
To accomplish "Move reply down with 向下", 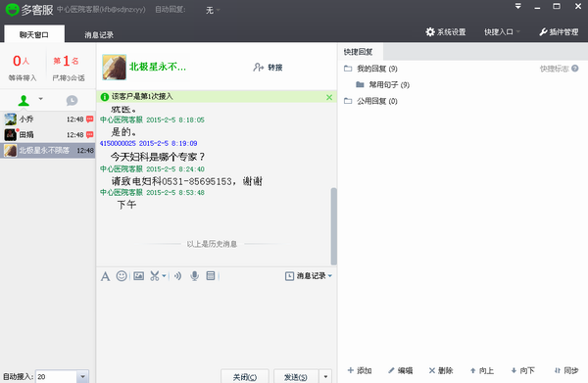I will coord(522,370).
